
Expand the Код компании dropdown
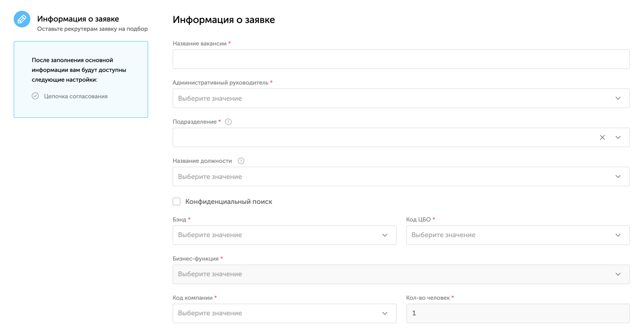click(x=284, y=313)
